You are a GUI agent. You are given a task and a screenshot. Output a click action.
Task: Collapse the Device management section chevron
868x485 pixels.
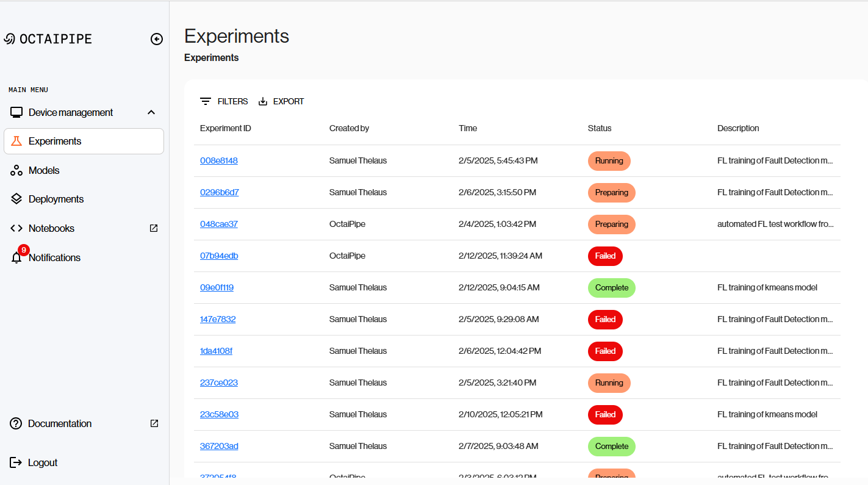(151, 112)
